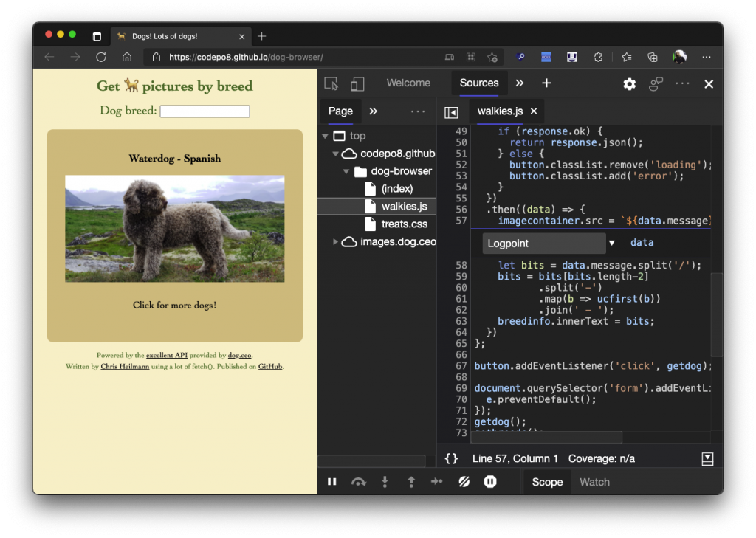Open browser Settings and more menu

pos(707,57)
